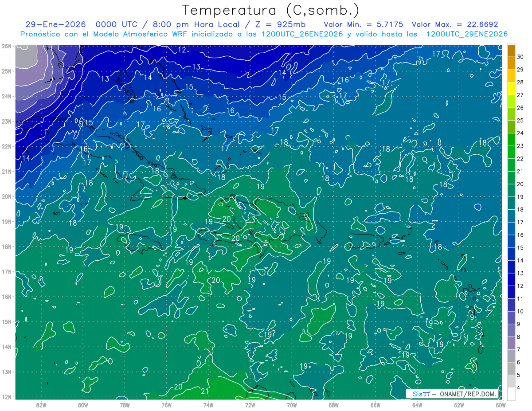Click the "66W" longitude axis label
532x411 pixels.
tap(376, 405)
